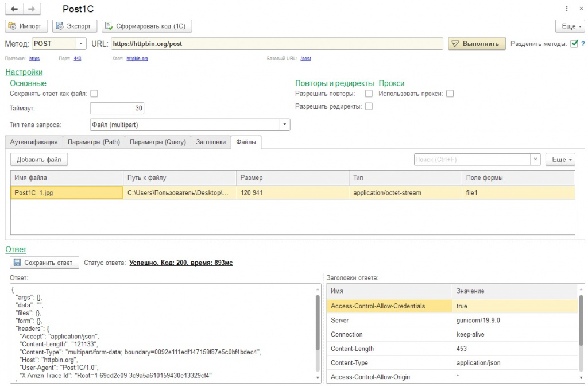Open the three-dot options menu
This screenshot has height=386, width=588.
tap(567, 9)
